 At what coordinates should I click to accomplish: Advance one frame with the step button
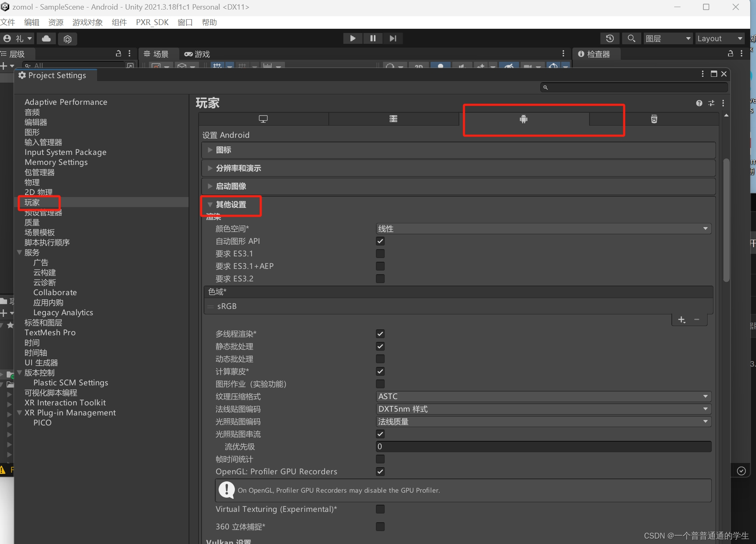click(393, 38)
